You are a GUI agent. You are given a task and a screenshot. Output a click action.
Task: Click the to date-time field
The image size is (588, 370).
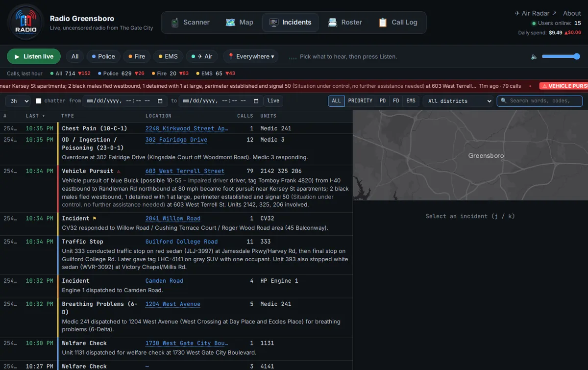(x=221, y=101)
